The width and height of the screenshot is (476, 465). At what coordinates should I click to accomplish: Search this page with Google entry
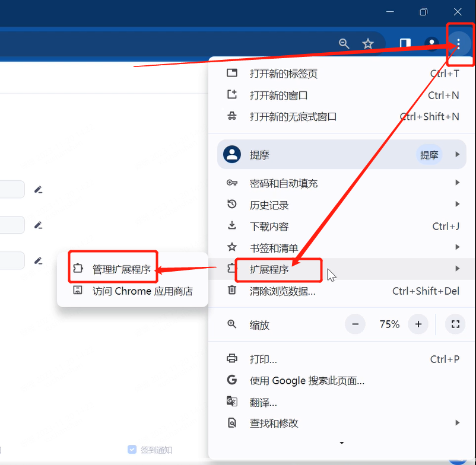342,381
